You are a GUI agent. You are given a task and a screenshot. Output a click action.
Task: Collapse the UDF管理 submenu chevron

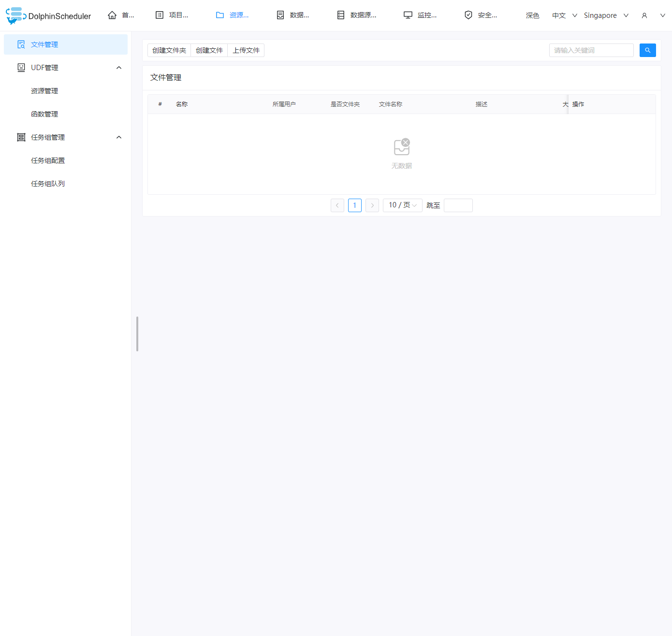119,68
